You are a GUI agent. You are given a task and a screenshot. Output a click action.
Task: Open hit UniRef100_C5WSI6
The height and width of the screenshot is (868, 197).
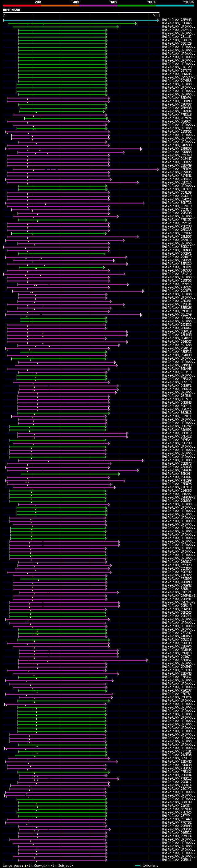tap(177, 640)
